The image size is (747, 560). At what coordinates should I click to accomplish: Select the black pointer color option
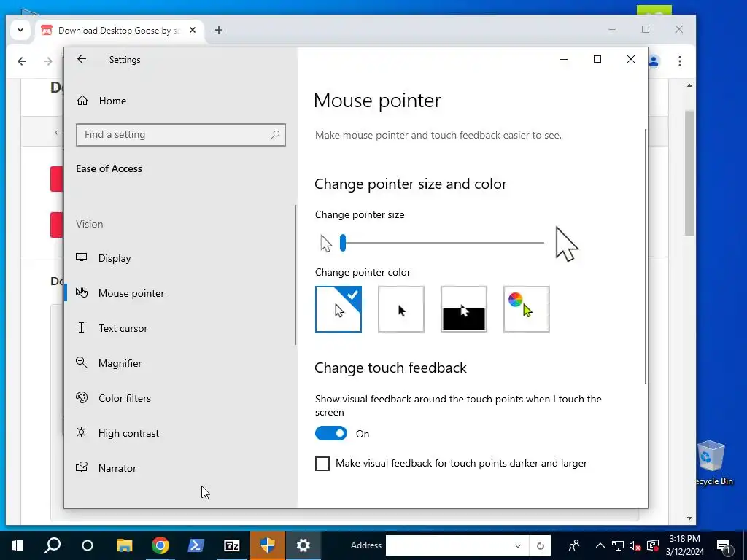tap(401, 309)
